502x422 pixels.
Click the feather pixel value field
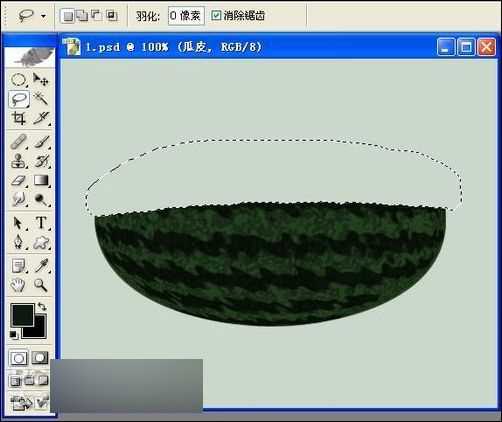click(x=186, y=15)
